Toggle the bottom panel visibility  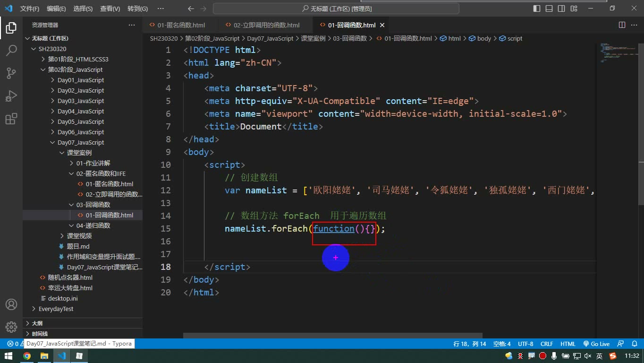pyautogui.click(x=549, y=9)
